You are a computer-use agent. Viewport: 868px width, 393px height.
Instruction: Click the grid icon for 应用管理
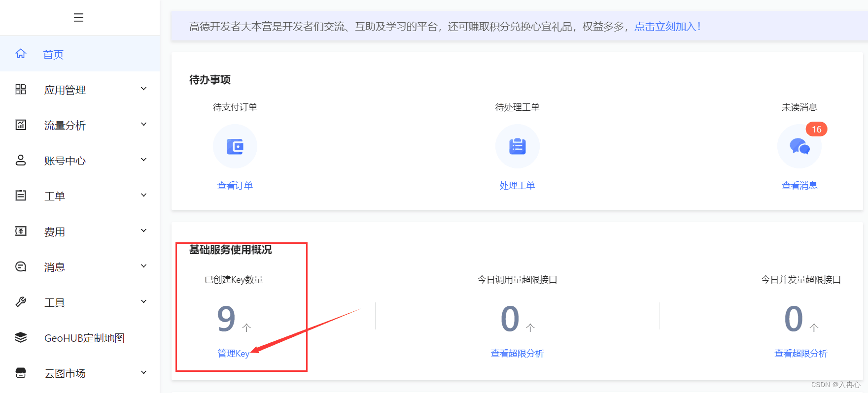pos(21,89)
